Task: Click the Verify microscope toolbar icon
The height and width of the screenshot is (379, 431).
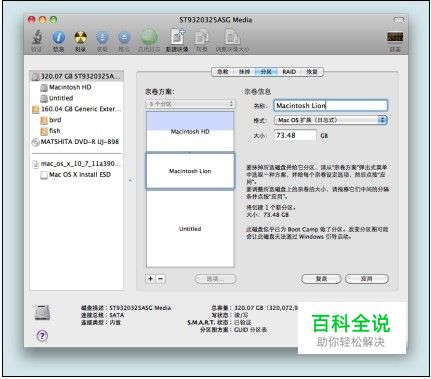Action: pyautogui.click(x=37, y=37)
